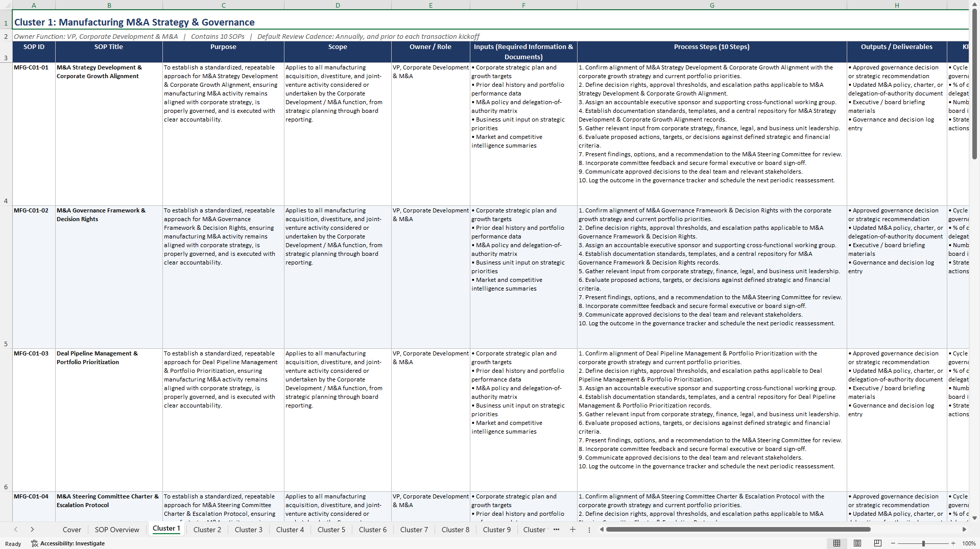Image resolution: width=980 pixels, height=549 pixels.
Task: Go to the Cluster 4 sheet
Action: pyautogui.click(x=290, y=530)
